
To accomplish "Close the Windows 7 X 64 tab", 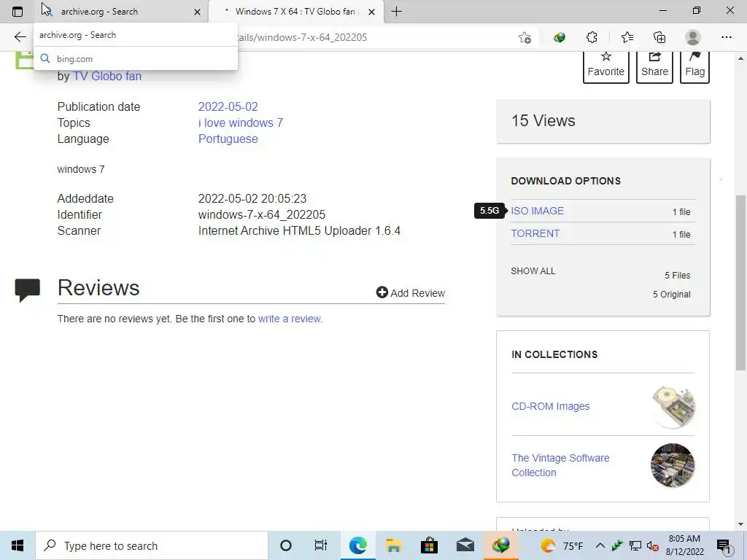I will click(371, 12).
